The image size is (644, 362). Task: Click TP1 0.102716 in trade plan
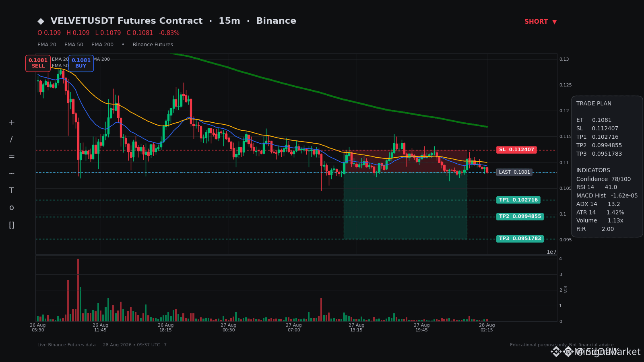point(597,137)
